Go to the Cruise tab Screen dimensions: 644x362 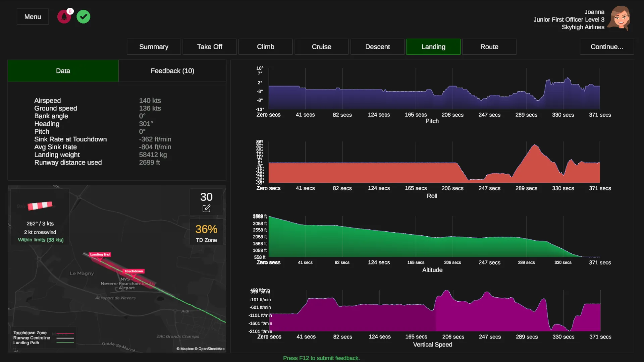(x=321, y=47)
